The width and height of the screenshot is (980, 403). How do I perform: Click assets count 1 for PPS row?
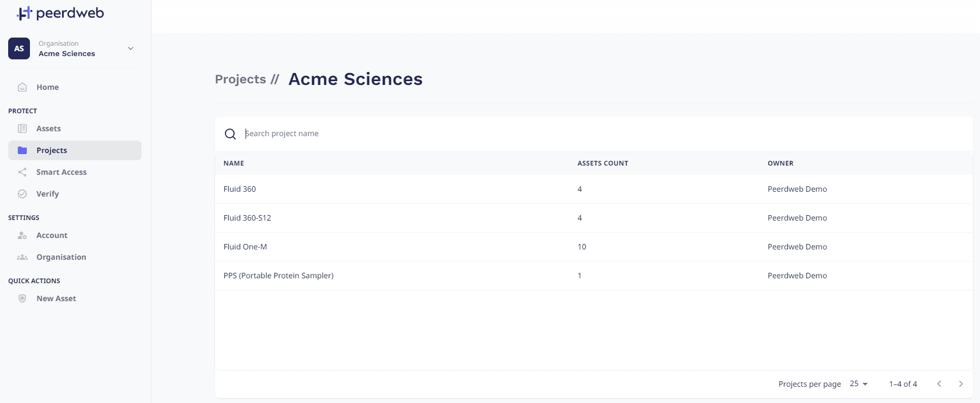point(579,276)
